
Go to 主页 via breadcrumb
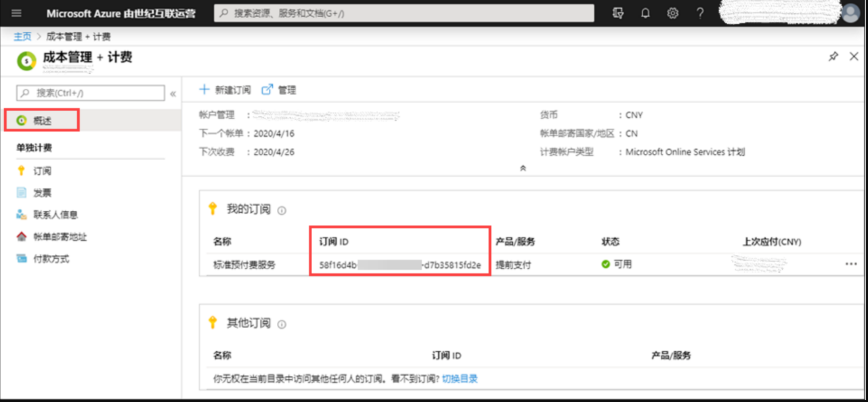pyautogui.click(x=22, y=36)
